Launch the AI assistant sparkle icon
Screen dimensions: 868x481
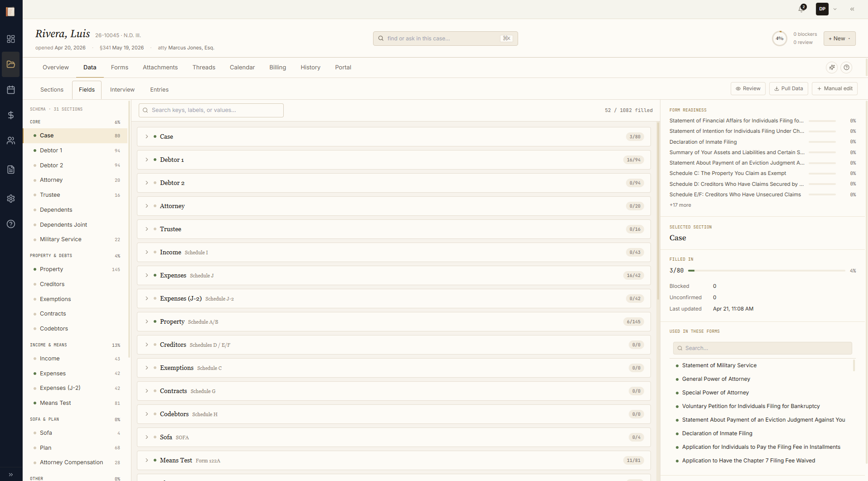[832, 67]
